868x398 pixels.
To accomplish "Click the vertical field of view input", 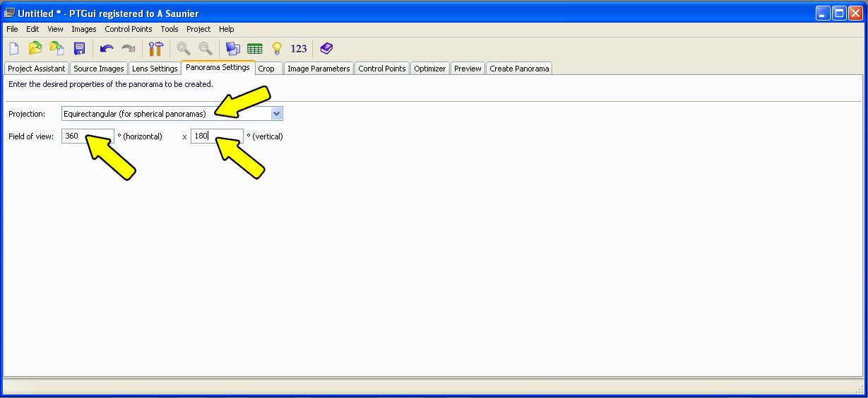I will point(217,136).
